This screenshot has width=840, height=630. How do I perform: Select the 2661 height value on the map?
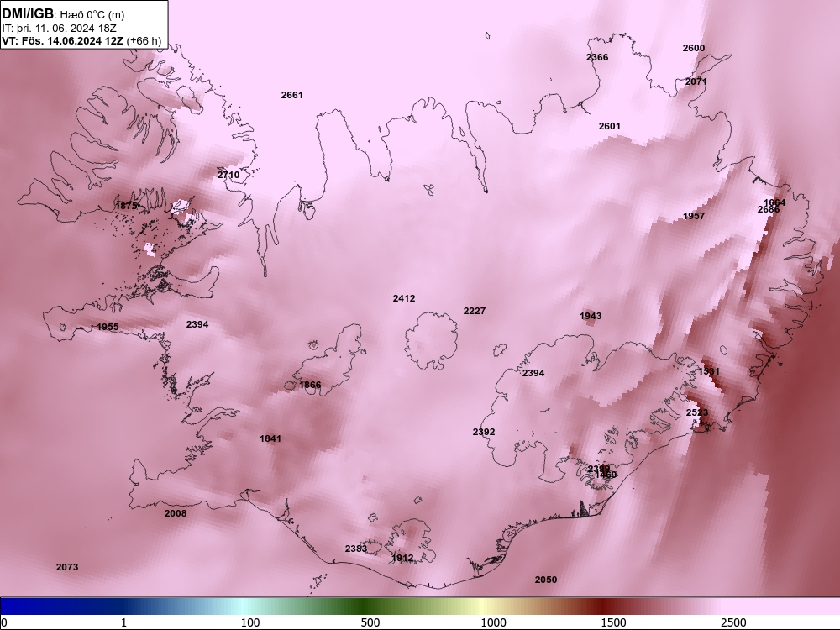coord(292,96)
